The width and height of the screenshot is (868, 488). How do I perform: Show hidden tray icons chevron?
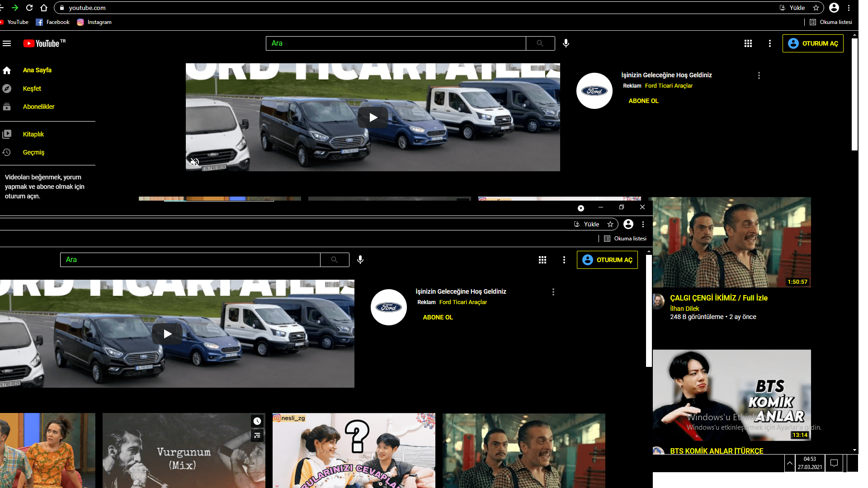click(x=789, y=463)
